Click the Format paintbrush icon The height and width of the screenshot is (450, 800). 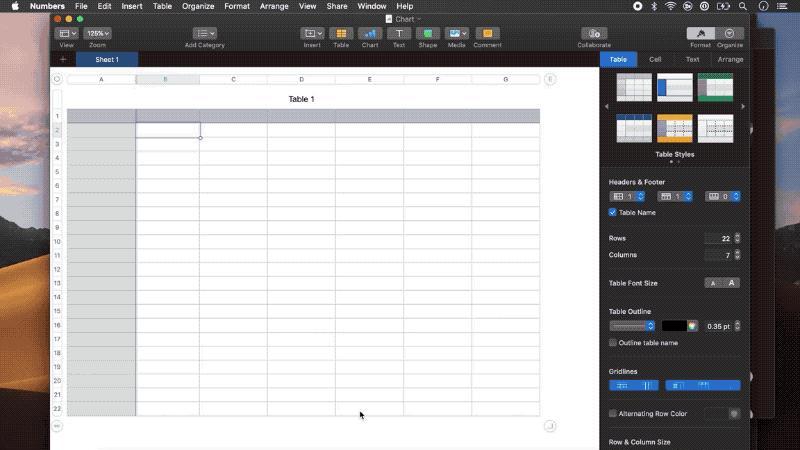(x=701, y=34)
